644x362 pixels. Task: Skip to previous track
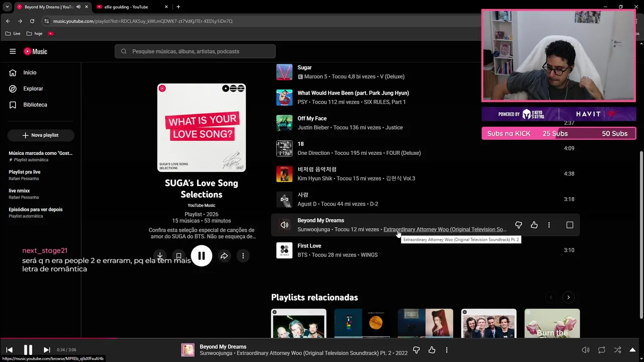10,350
